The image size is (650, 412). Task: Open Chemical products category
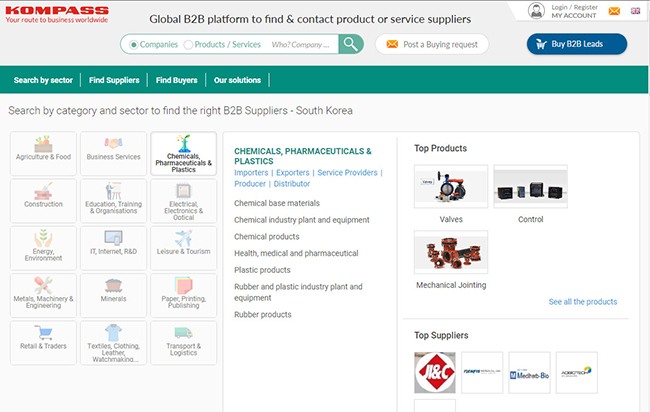click(267, 236)
